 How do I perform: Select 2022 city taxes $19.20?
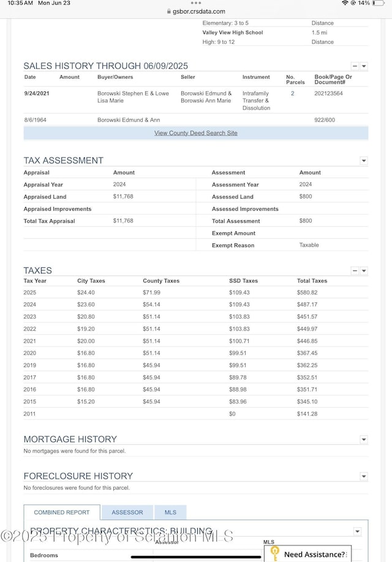86,329
